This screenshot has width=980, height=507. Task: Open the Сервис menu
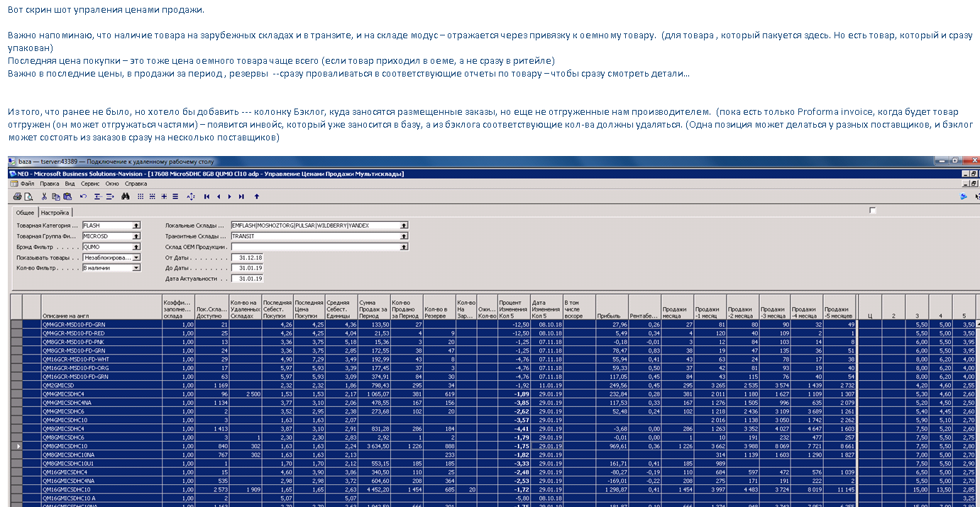tap(90, 184)
